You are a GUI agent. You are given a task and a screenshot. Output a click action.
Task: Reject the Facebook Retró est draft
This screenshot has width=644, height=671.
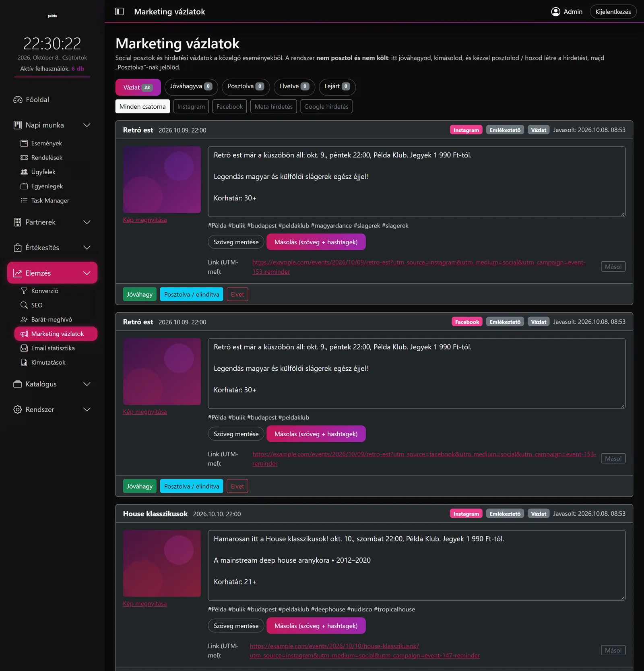(x=237, y=486)
